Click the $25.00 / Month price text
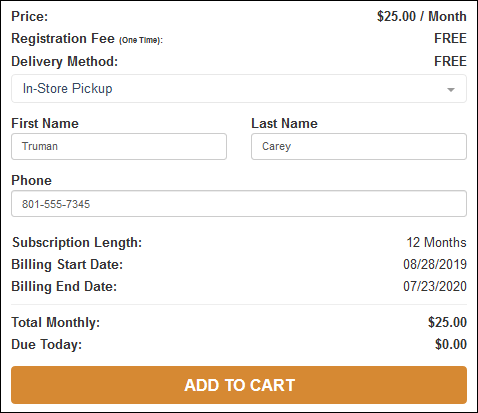This screenshot has width=478, height=413. click(422, 16)
